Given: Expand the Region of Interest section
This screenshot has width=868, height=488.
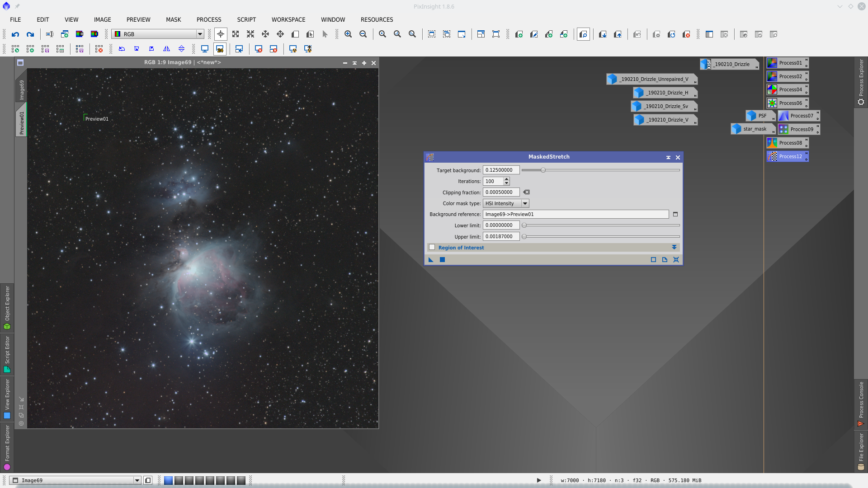Looking at the screenshot, I should (x=674, y=248).
